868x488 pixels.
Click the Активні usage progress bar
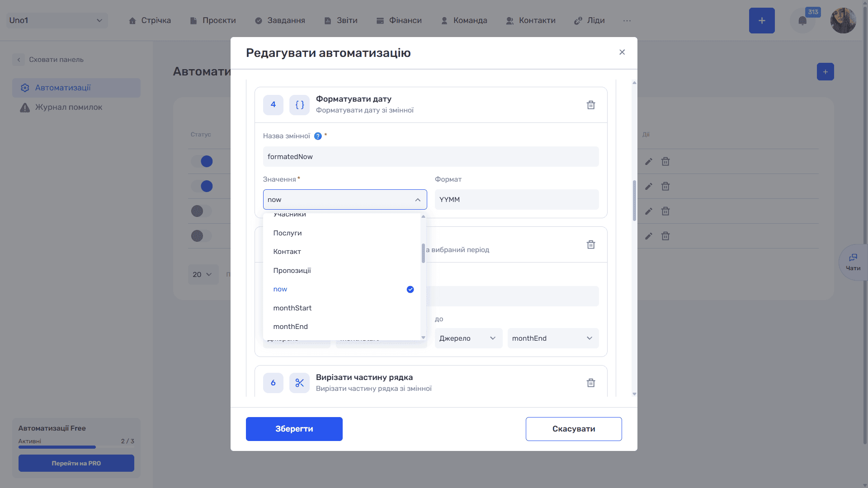[x=76, y=447]
